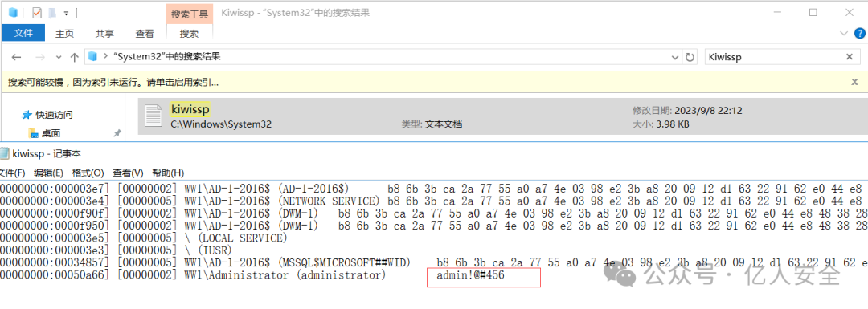Click the 修改日期 2023/9/8 22:12 text
Image resolution: width=868 pixels, height=309 pixels.
tap(686, 111)
